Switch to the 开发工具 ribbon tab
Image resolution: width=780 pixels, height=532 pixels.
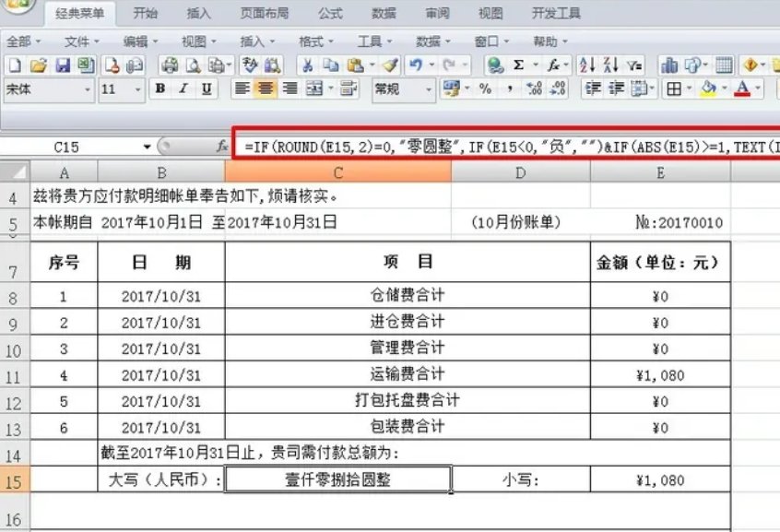pos(556,13)
